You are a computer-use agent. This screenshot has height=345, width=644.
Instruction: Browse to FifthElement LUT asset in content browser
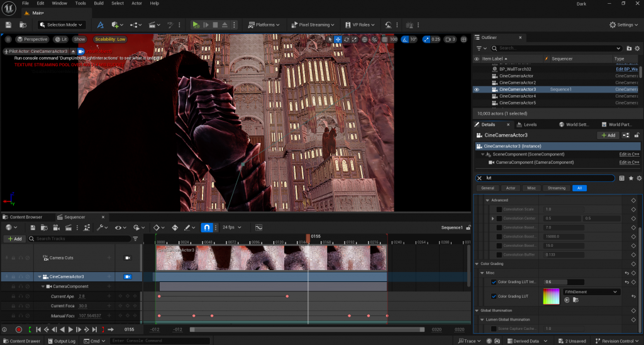click(x=575, y=300)
